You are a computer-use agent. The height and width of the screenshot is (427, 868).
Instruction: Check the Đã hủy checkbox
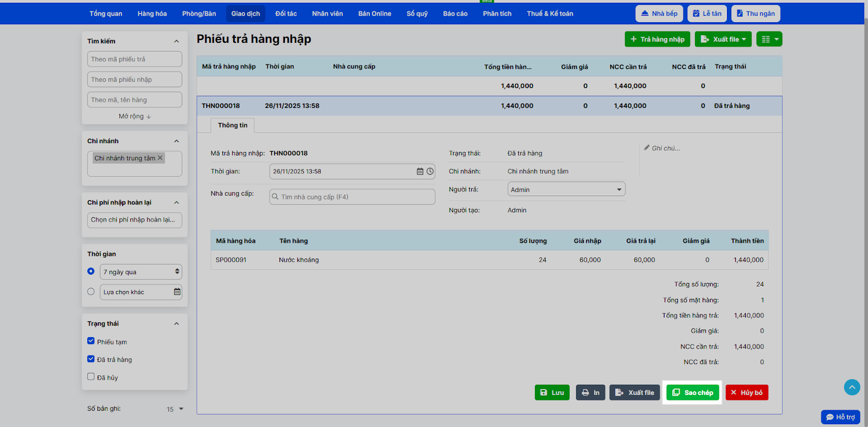point(91,377)
